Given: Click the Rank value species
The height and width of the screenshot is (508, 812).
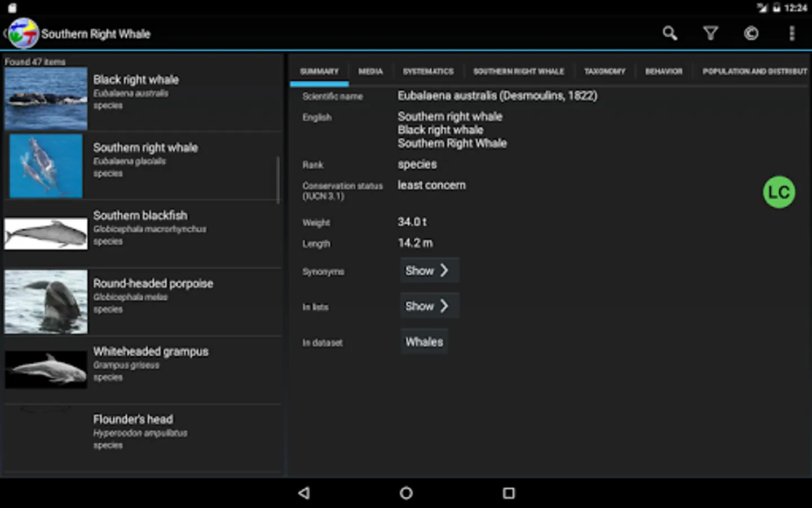Looking at the screenshot, I should click(x=417, y=164).
